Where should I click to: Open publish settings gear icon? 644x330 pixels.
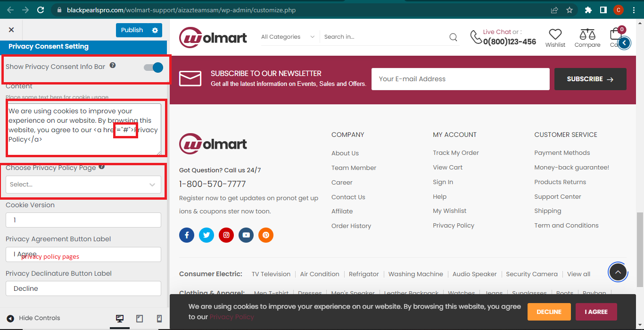pos(155,30)
